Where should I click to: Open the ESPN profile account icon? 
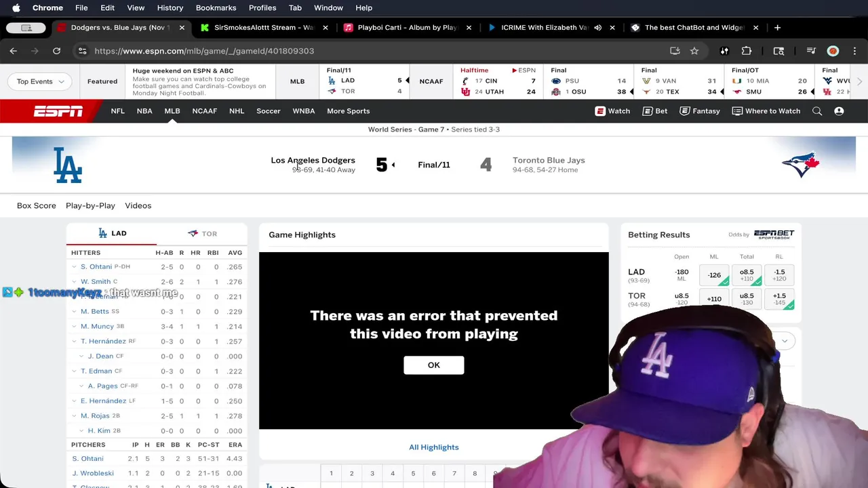839,111
